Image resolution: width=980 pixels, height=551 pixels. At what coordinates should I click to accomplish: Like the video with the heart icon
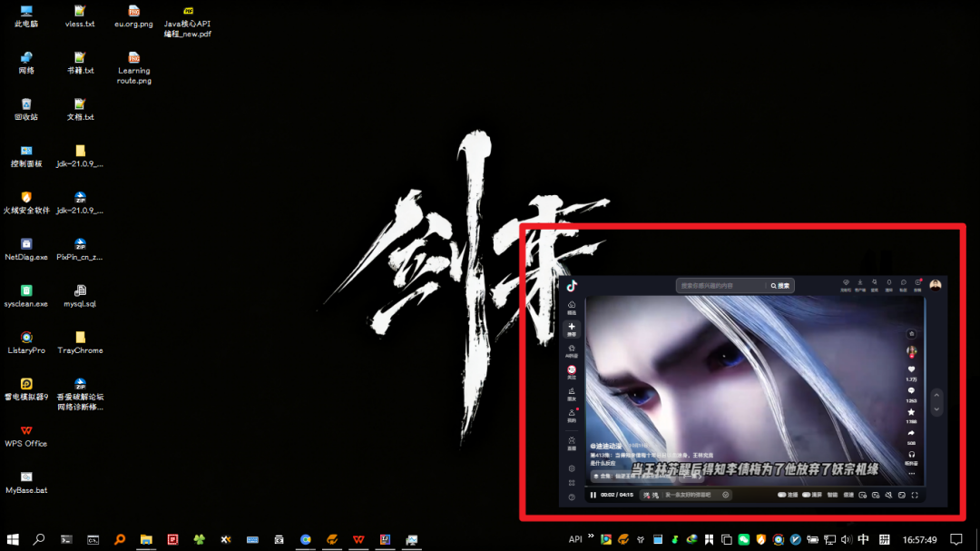click(x=911, y=370)
